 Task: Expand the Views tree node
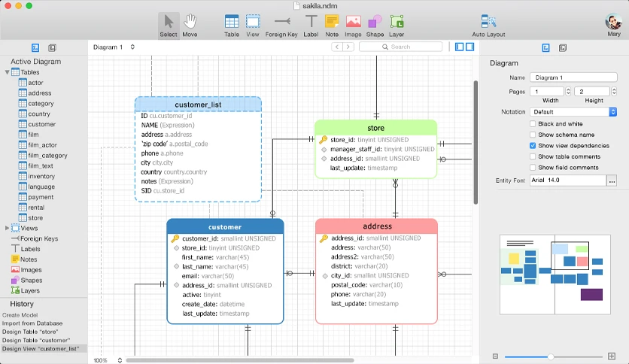pyautogui.click(x=7, y=228)
